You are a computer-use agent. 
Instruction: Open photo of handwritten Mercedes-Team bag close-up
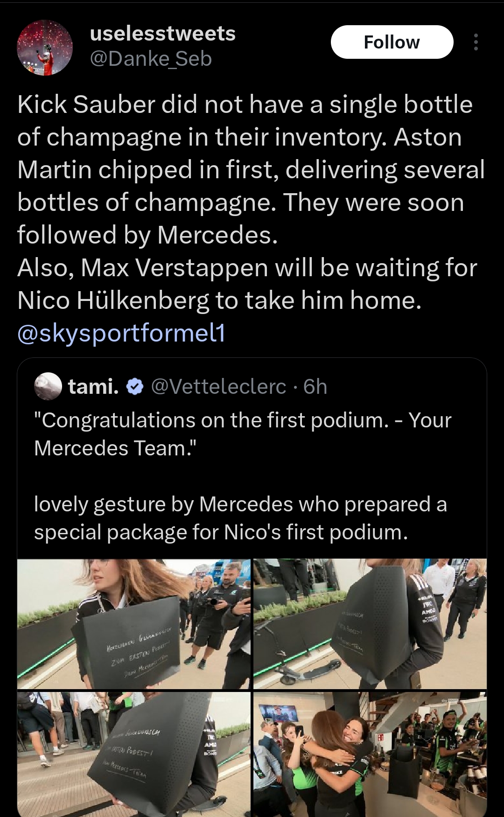coord(134,754)
